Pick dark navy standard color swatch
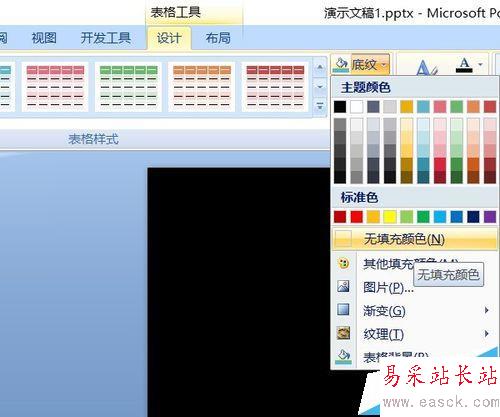 [x=473, y=217]
